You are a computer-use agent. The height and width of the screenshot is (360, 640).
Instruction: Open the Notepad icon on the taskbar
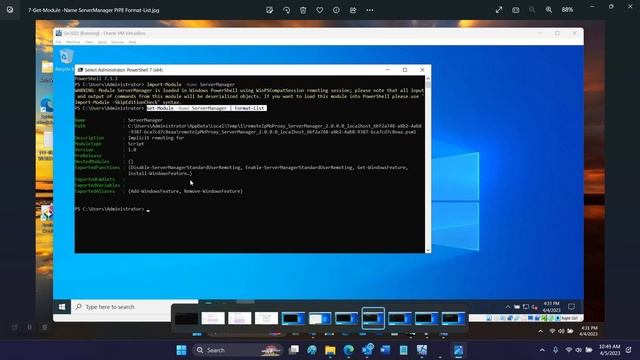click(404, 350)
